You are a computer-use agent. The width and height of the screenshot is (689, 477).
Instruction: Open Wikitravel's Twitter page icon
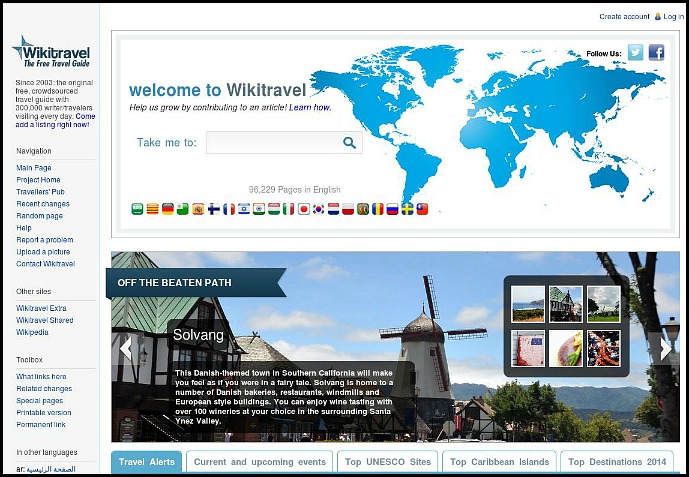[635, 53]
